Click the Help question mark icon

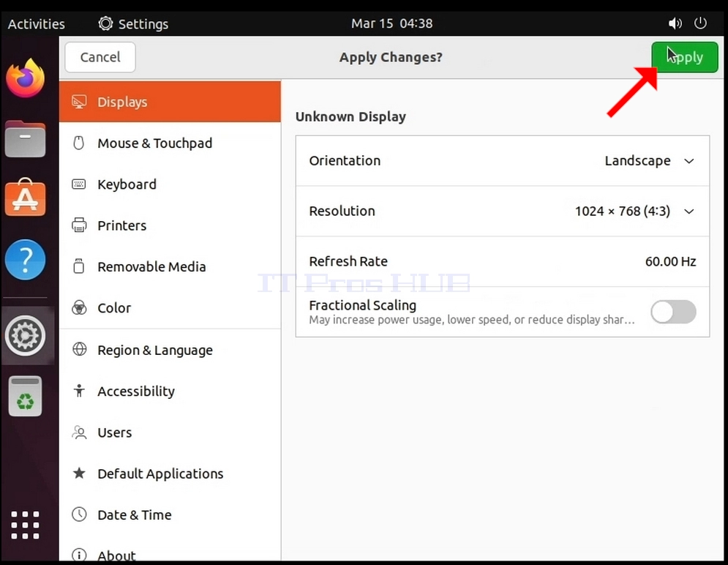pos(26,260)
